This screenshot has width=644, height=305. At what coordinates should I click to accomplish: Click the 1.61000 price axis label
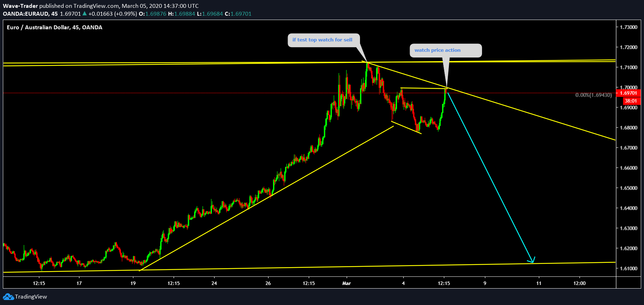(629, 269)
